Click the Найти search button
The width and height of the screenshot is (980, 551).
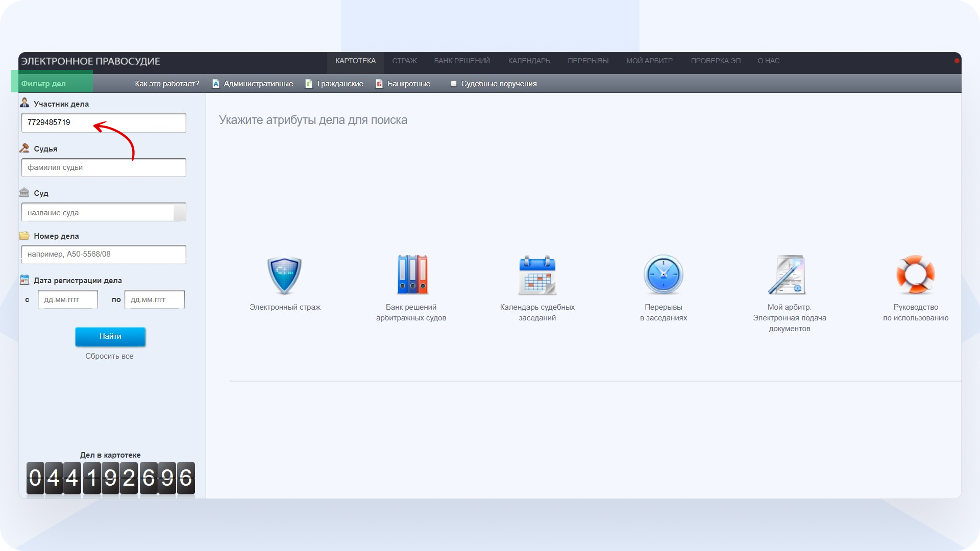pyautogui.click(x=110, y=336)
